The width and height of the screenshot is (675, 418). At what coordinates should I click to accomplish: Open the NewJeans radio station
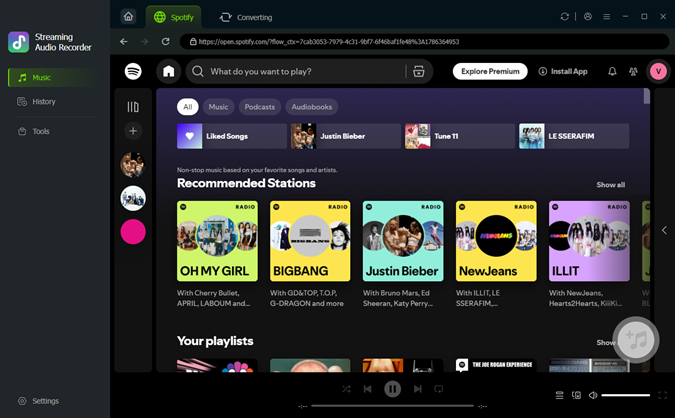click(496, 241)
